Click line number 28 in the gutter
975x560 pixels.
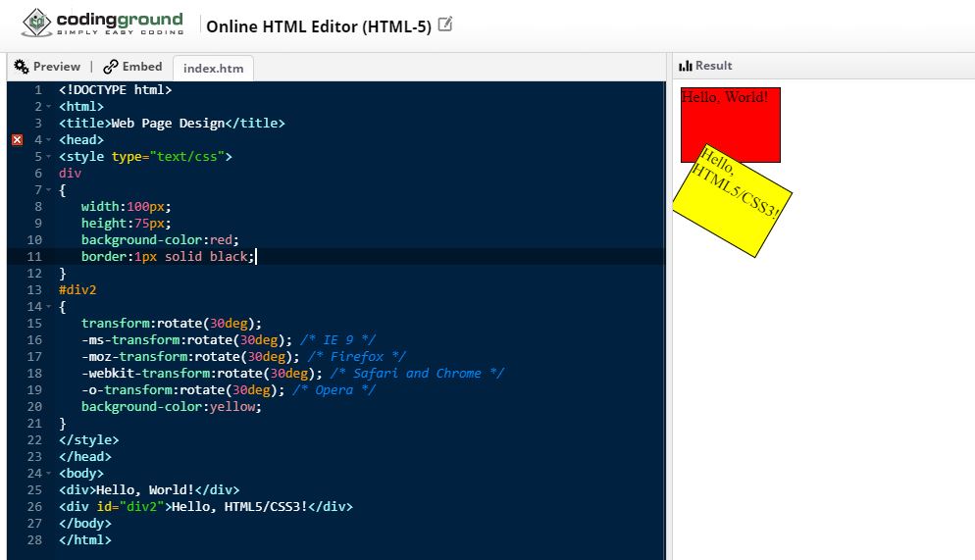35,539
